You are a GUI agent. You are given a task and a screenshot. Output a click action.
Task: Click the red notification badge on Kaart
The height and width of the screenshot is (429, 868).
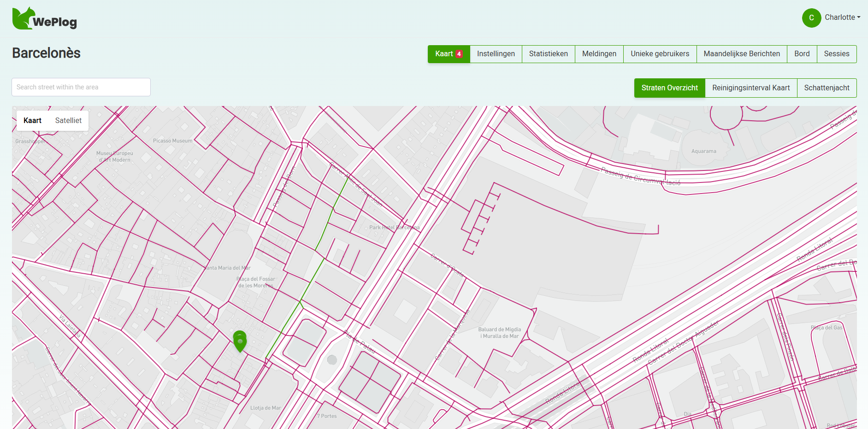[459, 54]
